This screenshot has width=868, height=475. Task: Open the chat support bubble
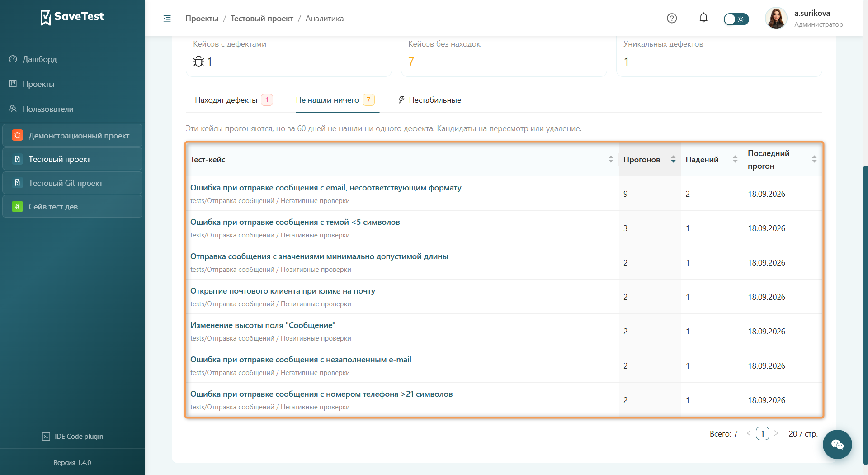point(837,444)
